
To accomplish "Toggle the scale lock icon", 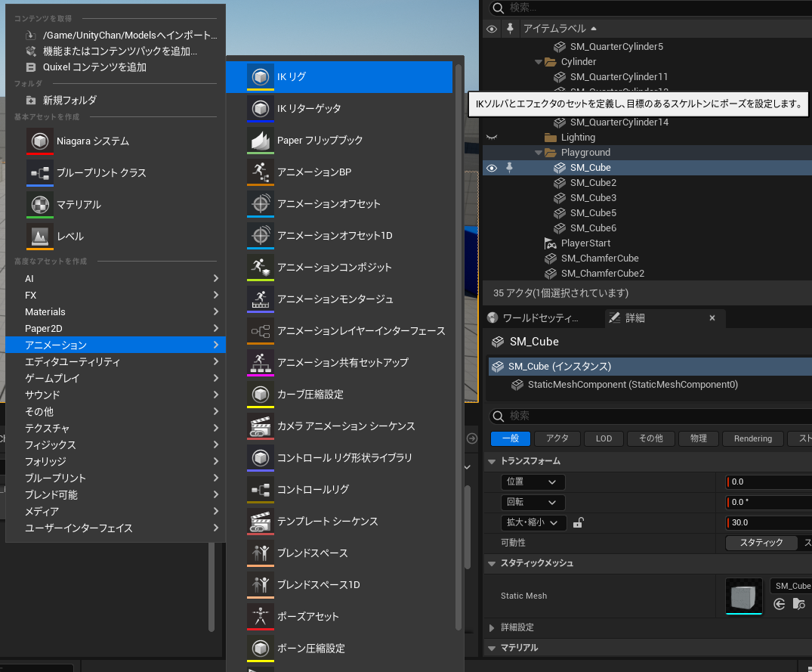I will (x=579, y=523).
